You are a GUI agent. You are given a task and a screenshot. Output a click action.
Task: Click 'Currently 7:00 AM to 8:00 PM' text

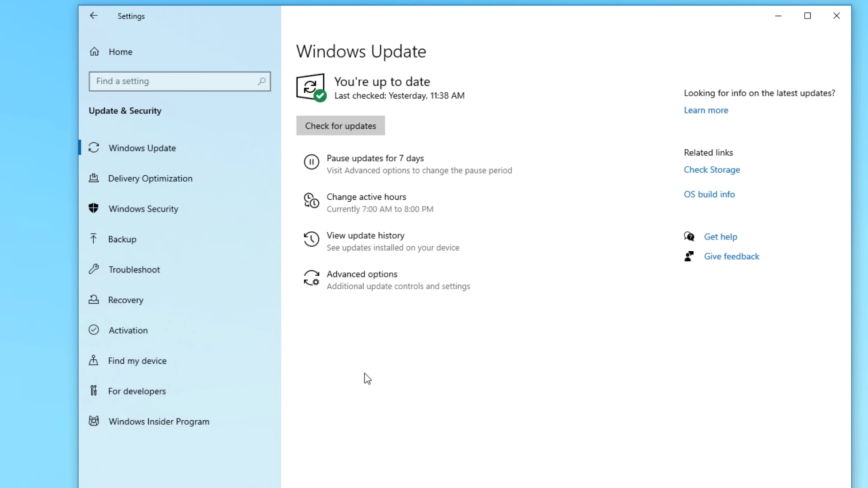coord(380,209)
